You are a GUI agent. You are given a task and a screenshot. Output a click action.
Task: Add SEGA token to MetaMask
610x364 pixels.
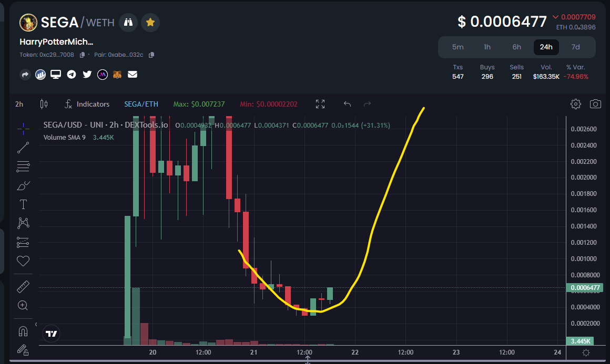117,74
